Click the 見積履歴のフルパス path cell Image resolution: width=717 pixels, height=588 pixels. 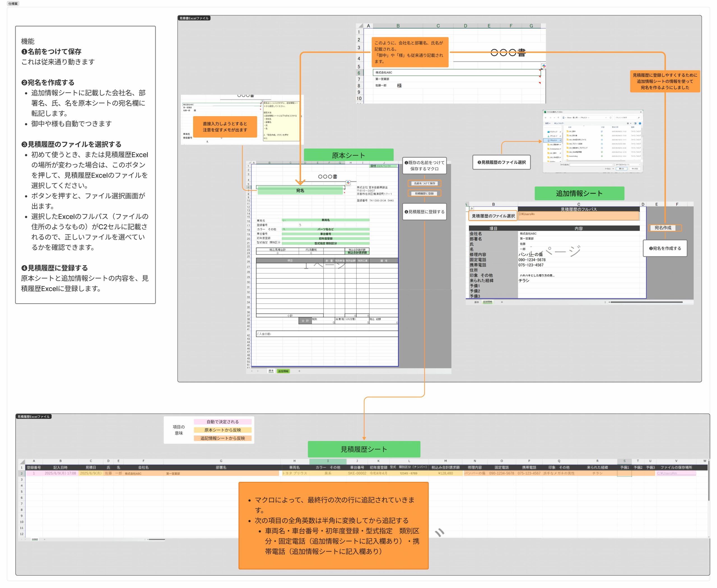click(578, 216)
